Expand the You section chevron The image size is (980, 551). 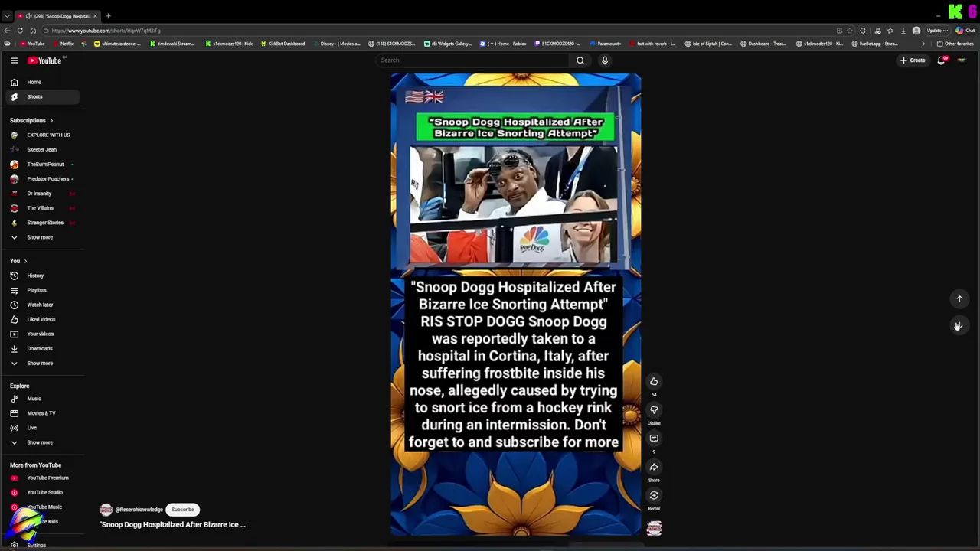(25, 262)
